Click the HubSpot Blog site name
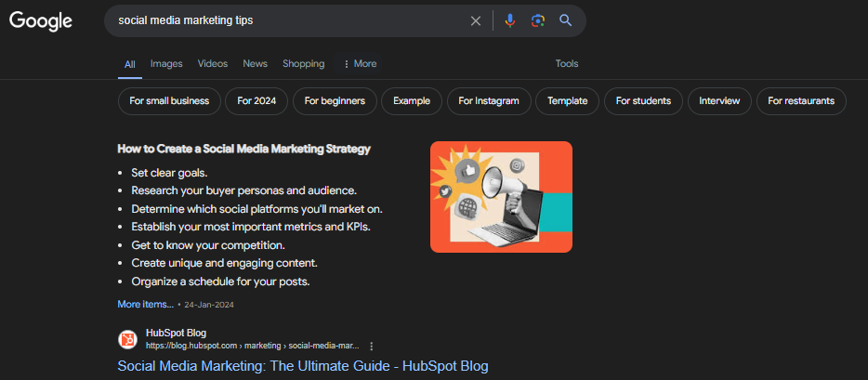Image resolution: width=868 pixels, height=380 pixels. coord(176,333)
